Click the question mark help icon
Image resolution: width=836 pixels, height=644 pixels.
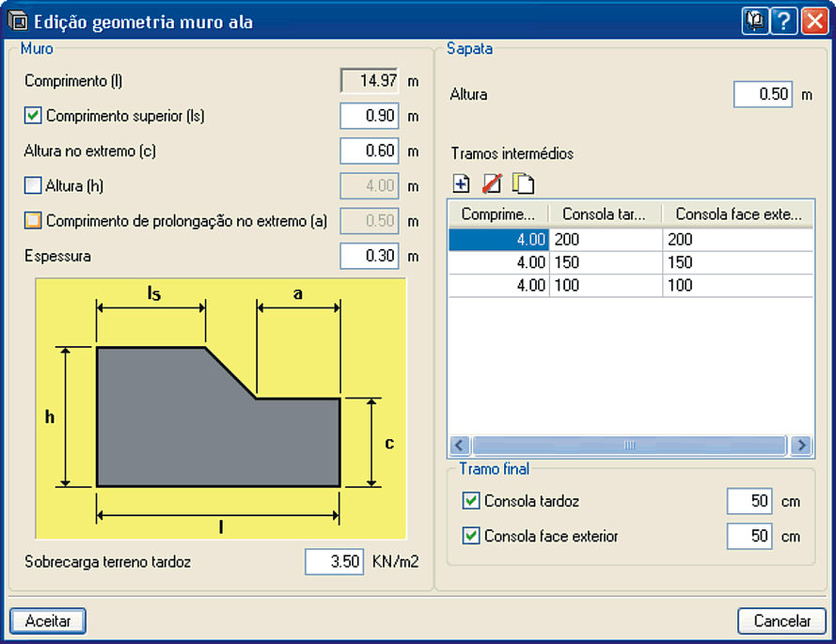pos(783,22)
